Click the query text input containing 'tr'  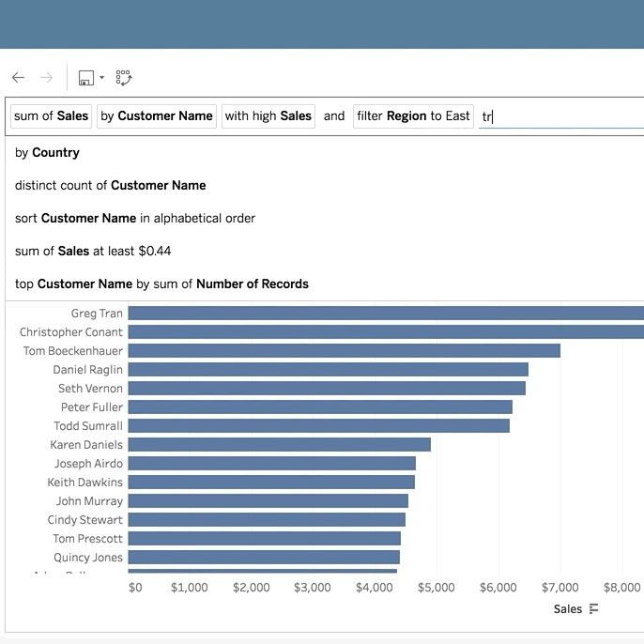(x=559, y=116)
